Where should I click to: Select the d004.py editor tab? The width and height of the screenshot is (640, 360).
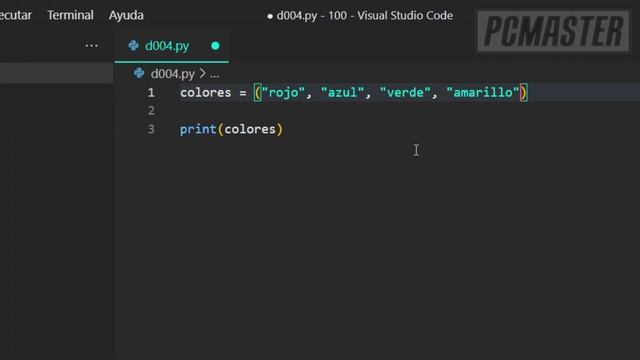[171, 46]
